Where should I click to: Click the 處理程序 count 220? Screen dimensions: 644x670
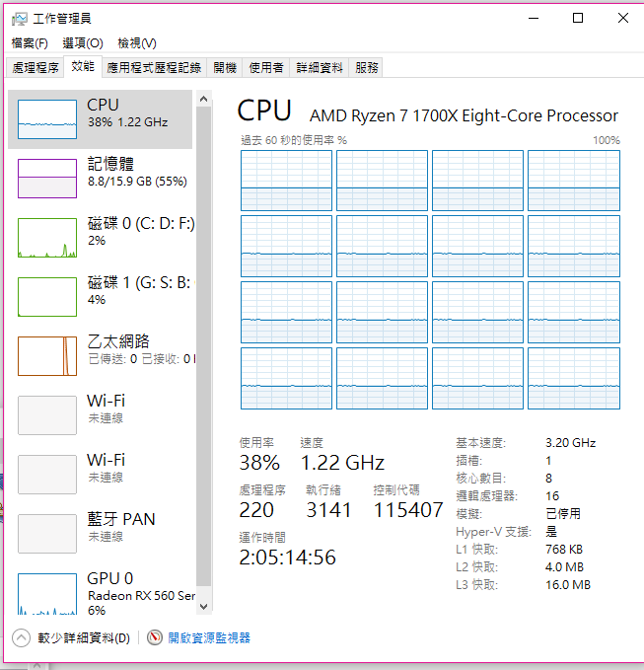point(256,510)
